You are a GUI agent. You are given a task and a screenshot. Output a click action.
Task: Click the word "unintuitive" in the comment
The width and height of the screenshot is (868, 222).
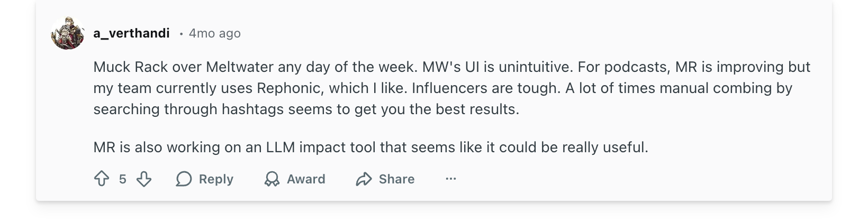pos(536,67)
